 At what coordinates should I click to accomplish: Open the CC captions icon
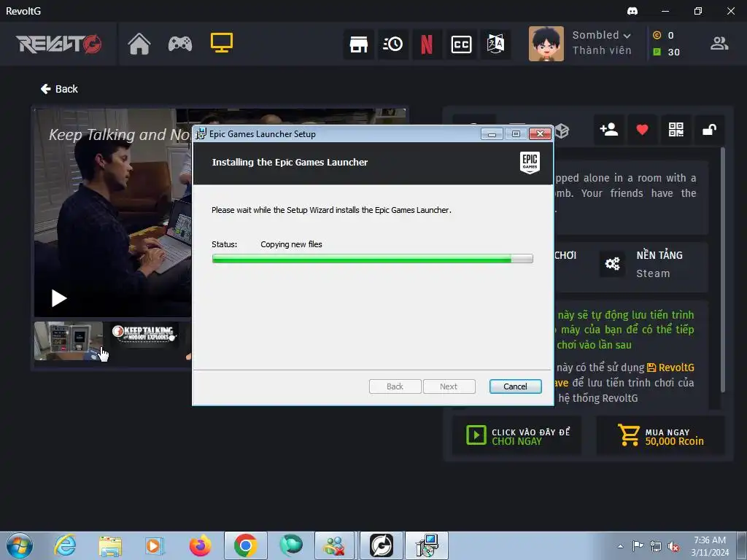coord(461,44)
